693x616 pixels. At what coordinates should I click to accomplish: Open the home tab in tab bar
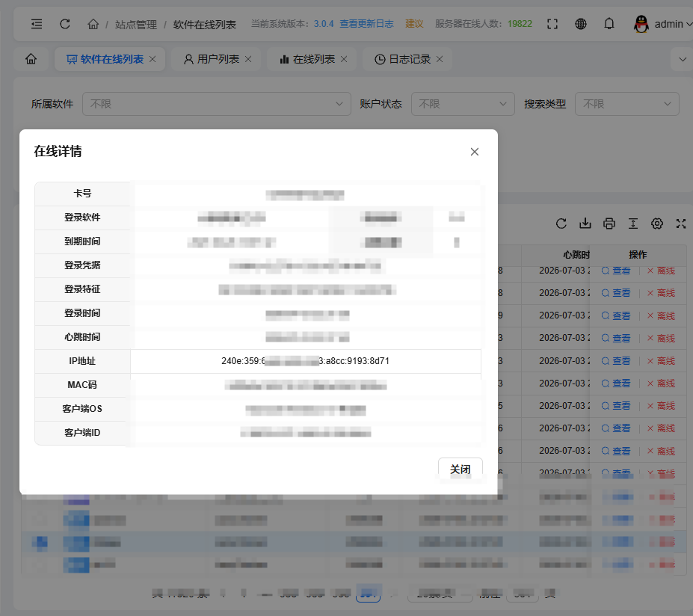pyautogui.click(x=31, y=59)
